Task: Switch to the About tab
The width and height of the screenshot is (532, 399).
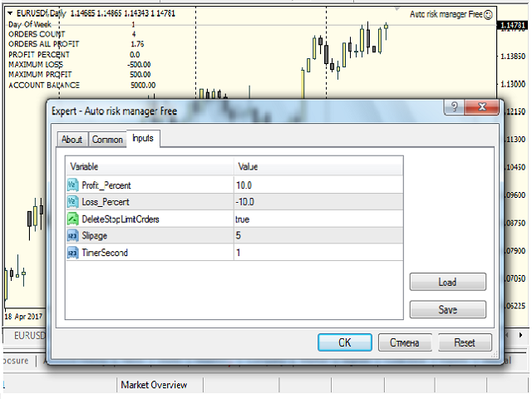Action: pos(71,140)
